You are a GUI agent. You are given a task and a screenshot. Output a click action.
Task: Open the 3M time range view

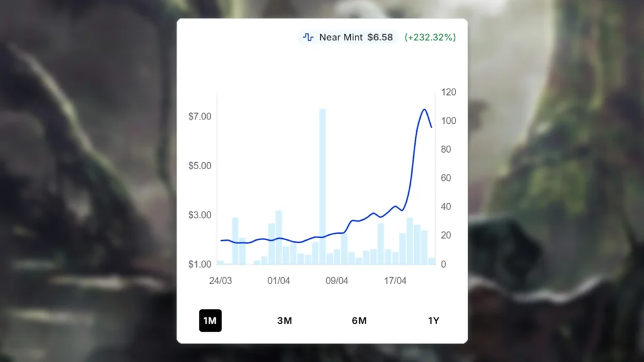point(285,321)
